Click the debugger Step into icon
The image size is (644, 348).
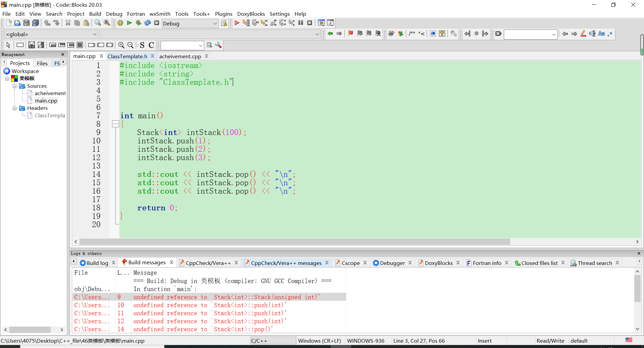tap(264, 23)
